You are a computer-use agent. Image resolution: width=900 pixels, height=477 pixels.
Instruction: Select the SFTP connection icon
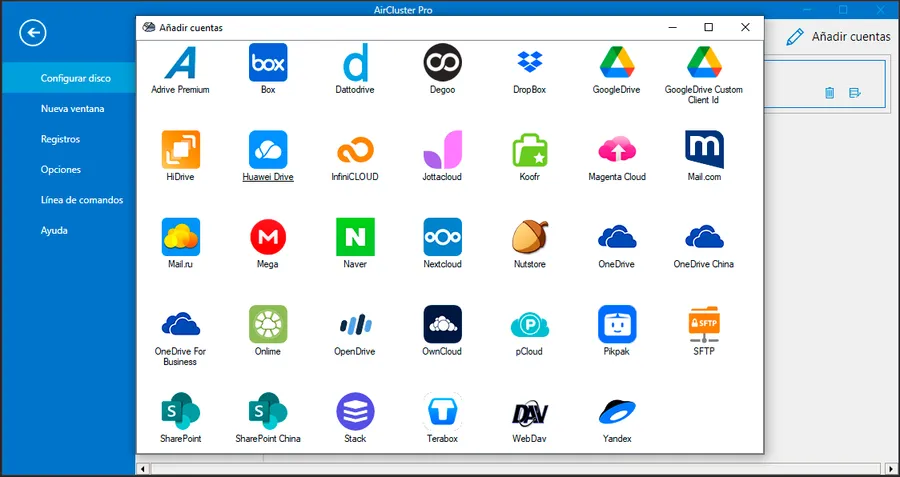(704, 324)
